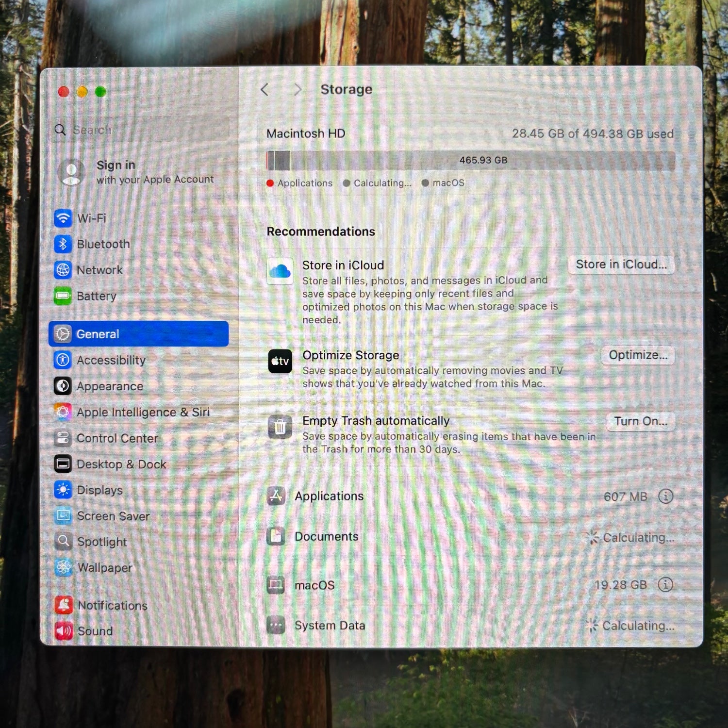The image size is (728, 728).
Task: Click the Search field in sidebar
Action: pyautogui.click(x=141, y=130)
